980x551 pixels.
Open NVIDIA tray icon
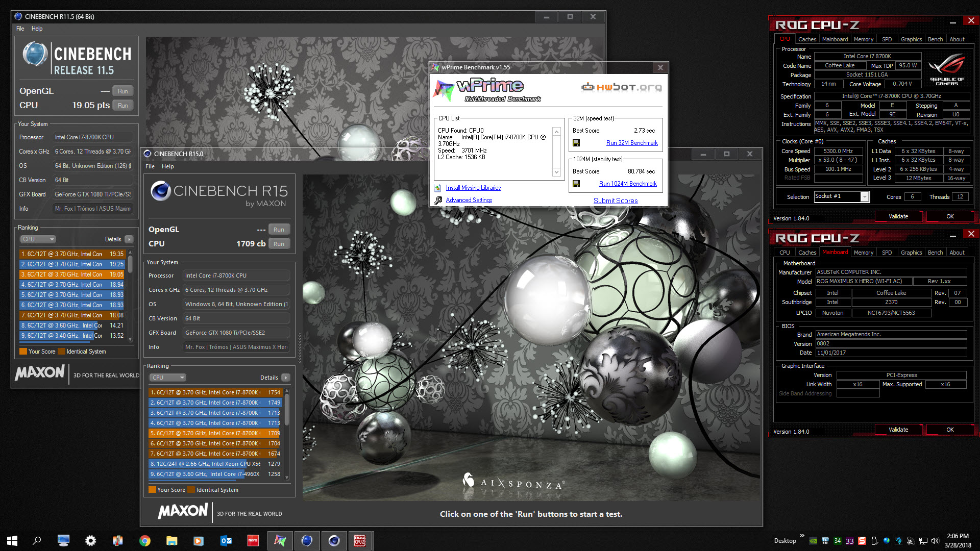(813, 541)
